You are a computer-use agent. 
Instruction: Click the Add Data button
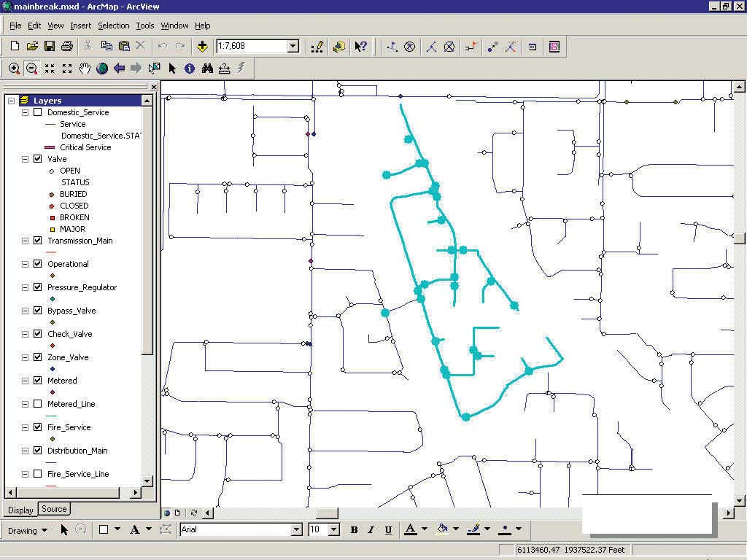[x=203, y=47]
